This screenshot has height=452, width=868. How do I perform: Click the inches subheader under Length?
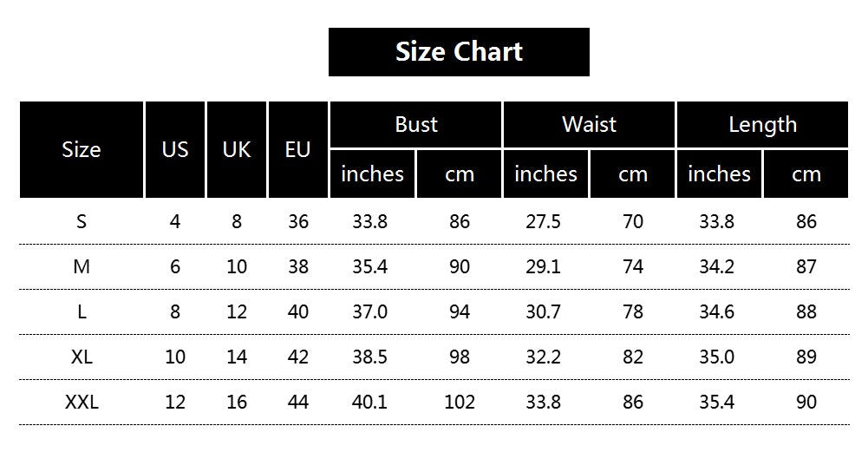(x=719, y=174)
